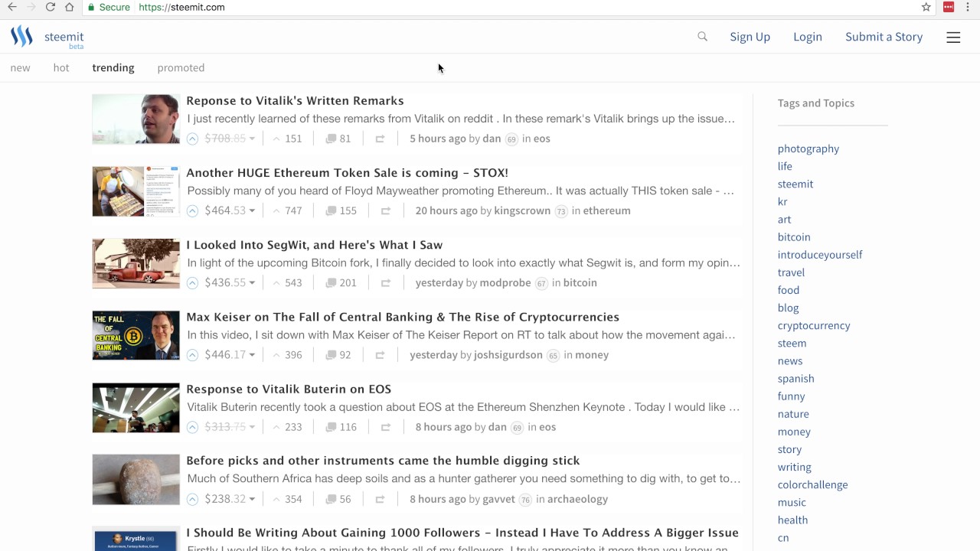Open the red truck SegWit thumbnail
The image size is (980, 551).
pos(136,263)
